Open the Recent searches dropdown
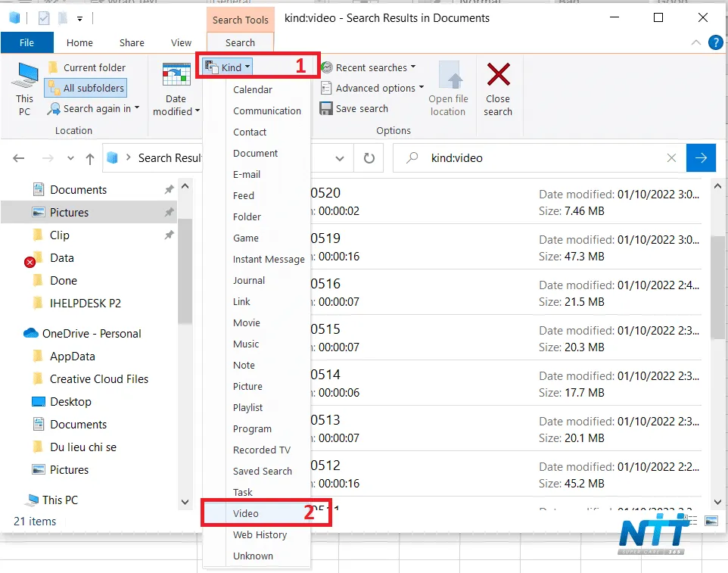Viewport: 728px width, 573px height. (x=370, y=67)
